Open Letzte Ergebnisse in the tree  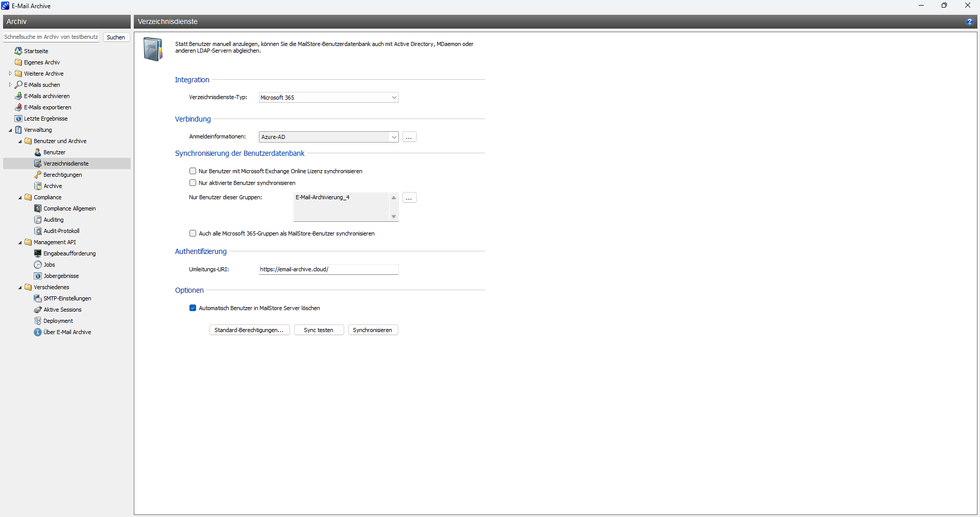(45, 119)
